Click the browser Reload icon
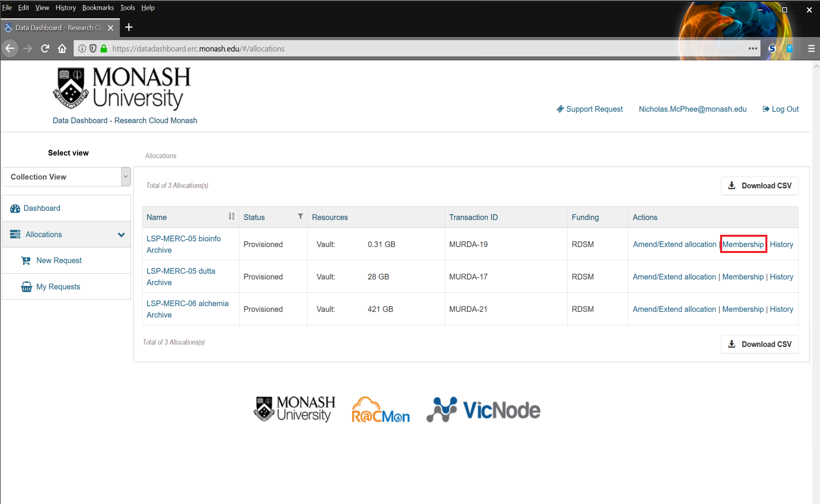 45,49
